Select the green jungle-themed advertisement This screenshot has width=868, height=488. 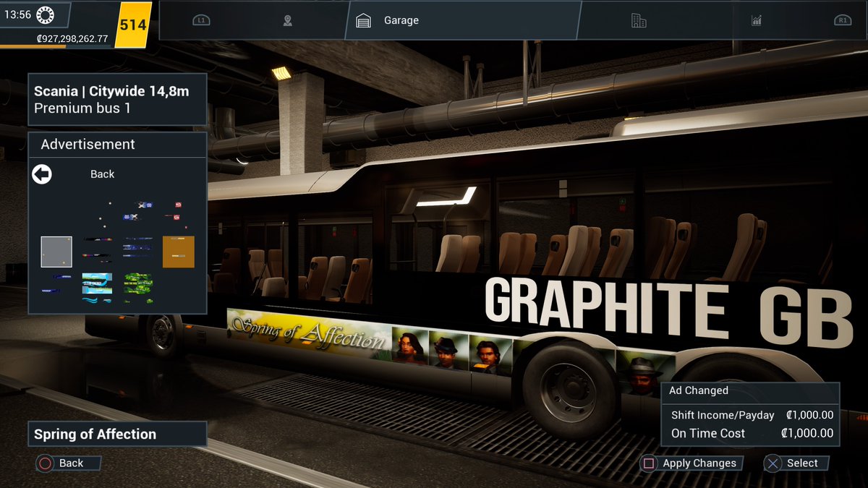[x=137, y=286]
